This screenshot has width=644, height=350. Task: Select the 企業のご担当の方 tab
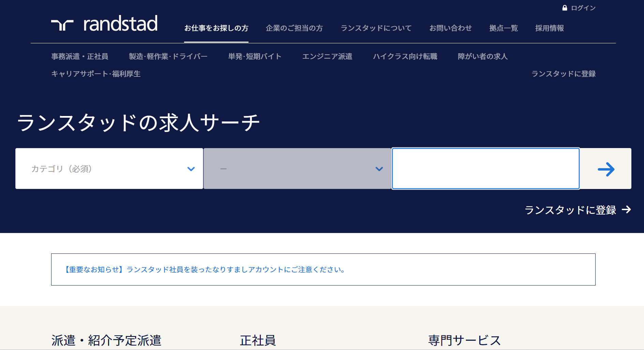click(295, 28)
